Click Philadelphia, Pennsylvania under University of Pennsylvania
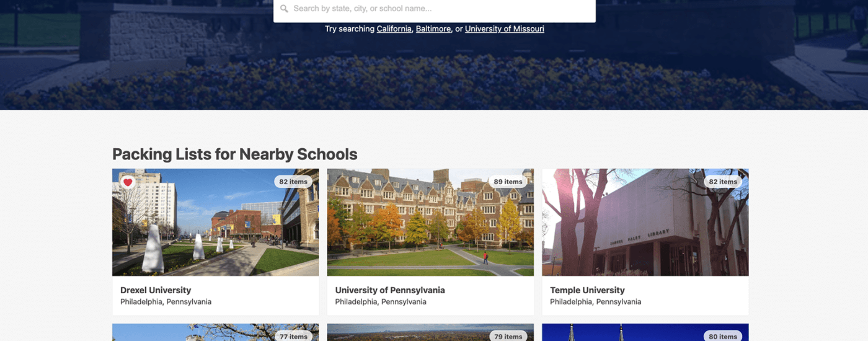Screen dimensions: 868x341 coord(381,302)
